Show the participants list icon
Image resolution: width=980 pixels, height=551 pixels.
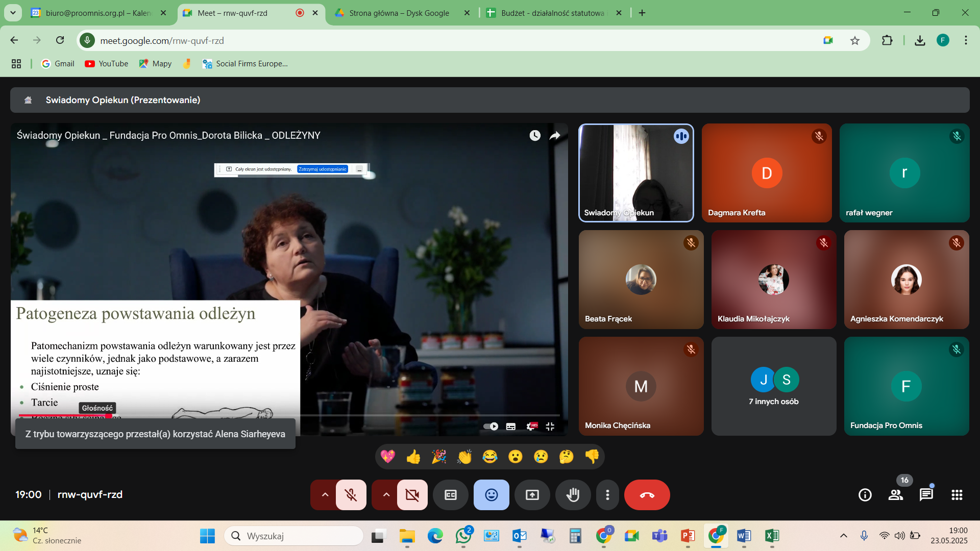pos(895,495)
